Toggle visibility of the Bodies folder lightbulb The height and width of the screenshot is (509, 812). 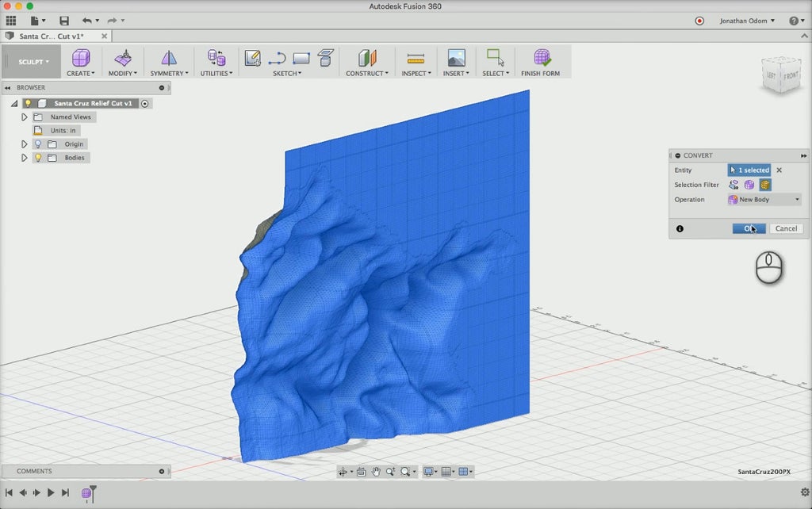[x=38, y=157]
